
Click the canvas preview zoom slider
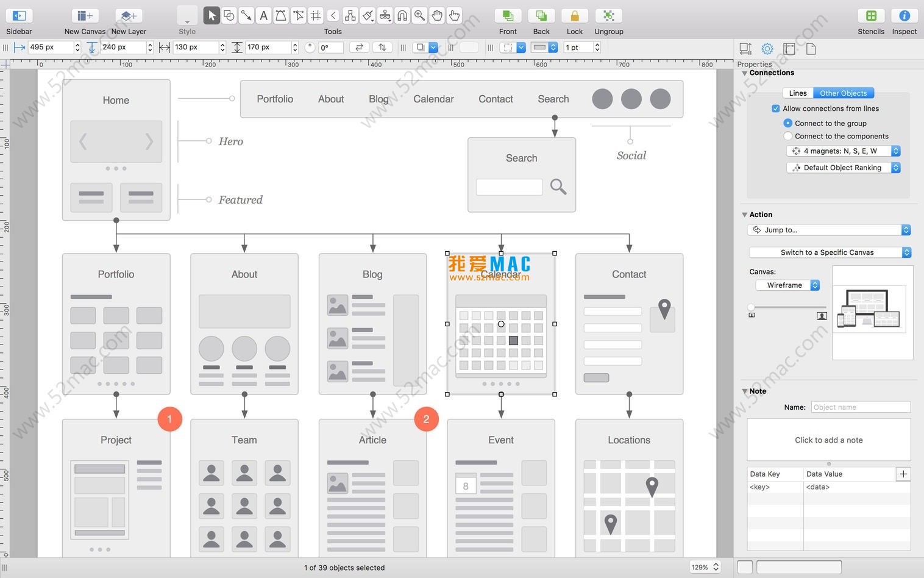[x=787, y=307]
